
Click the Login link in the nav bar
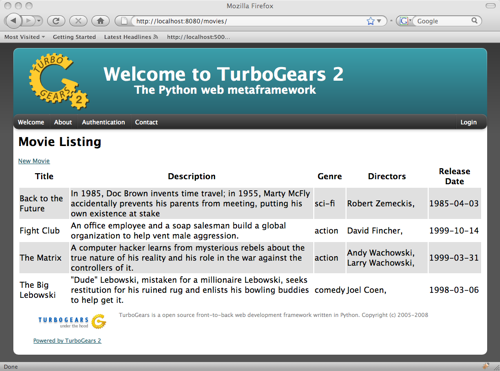point(468,122)
